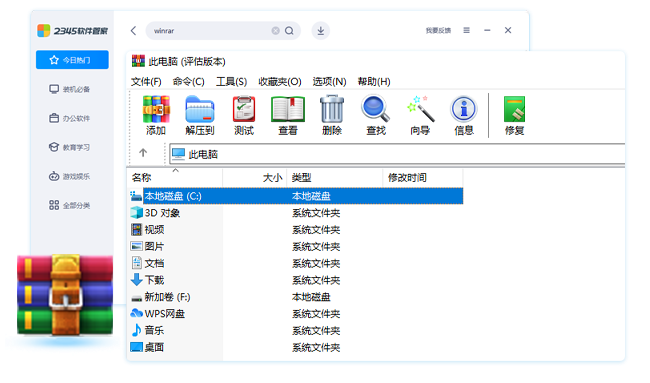Viewport: 650px width, 383px height.
Task: Select the 教育学习 sidebar category
Action: tap(70, 147)
